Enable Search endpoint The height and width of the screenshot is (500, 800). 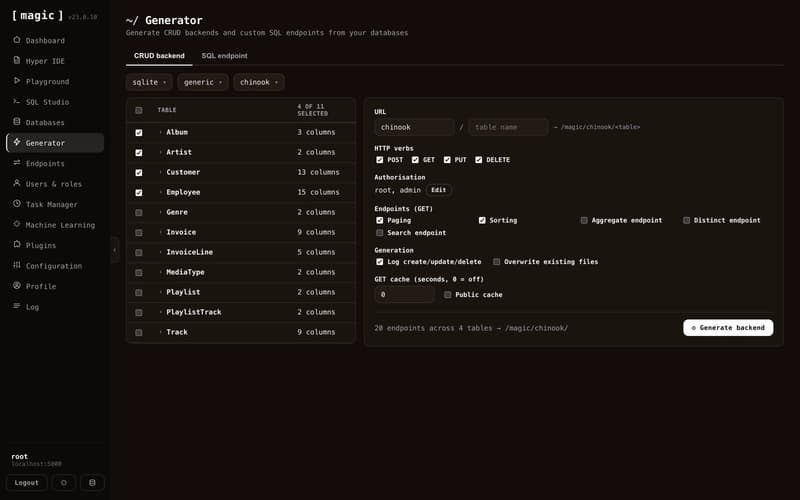point(380,233)
